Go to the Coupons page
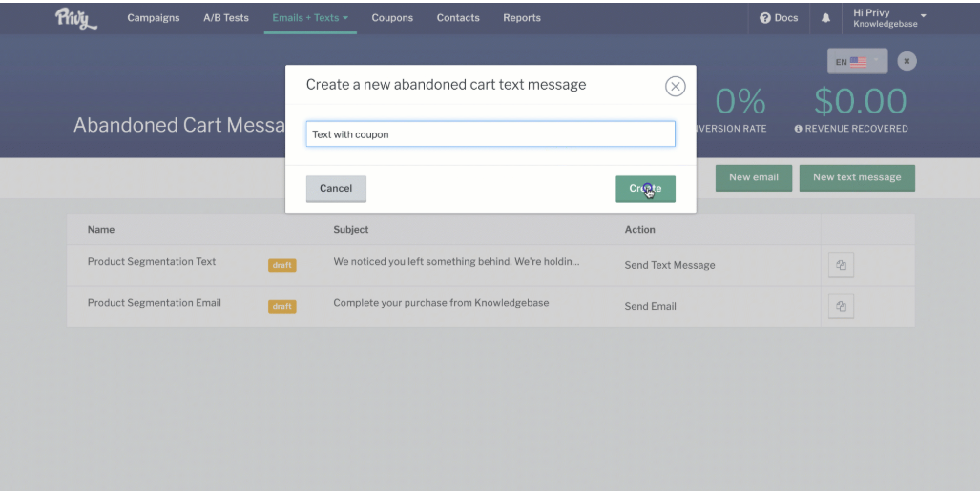The width and height of the screenshot is (980, 491). [x=392, y=18]
